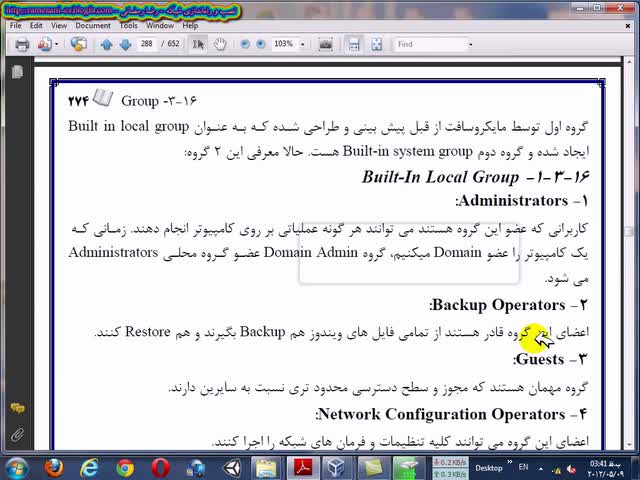Click the heading 'Built-In Local Group'

click(x=440, y=177)
